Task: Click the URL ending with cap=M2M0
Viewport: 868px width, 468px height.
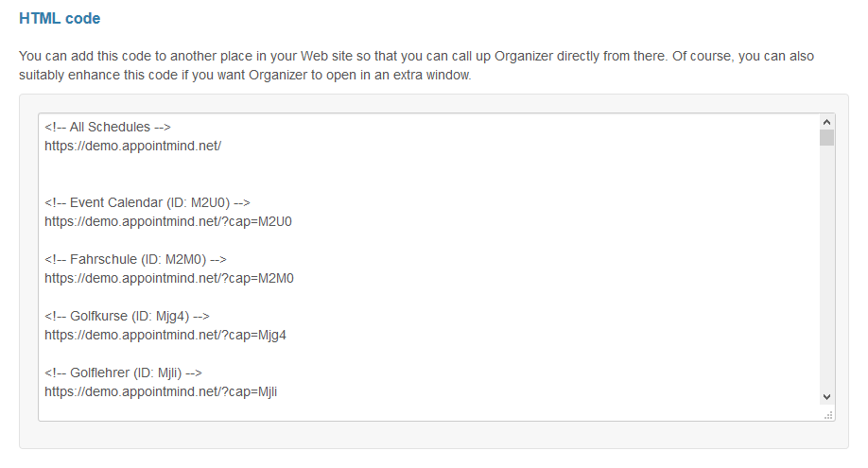Action: click(x=169, y=278)
